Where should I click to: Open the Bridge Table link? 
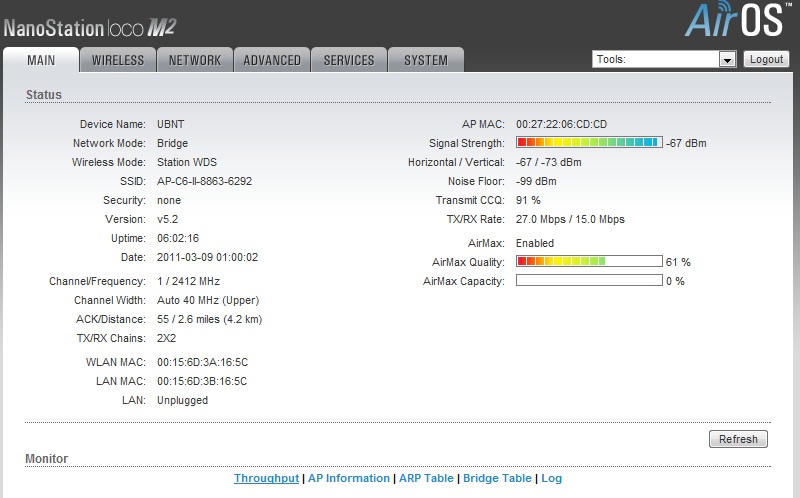coord(497,478)
